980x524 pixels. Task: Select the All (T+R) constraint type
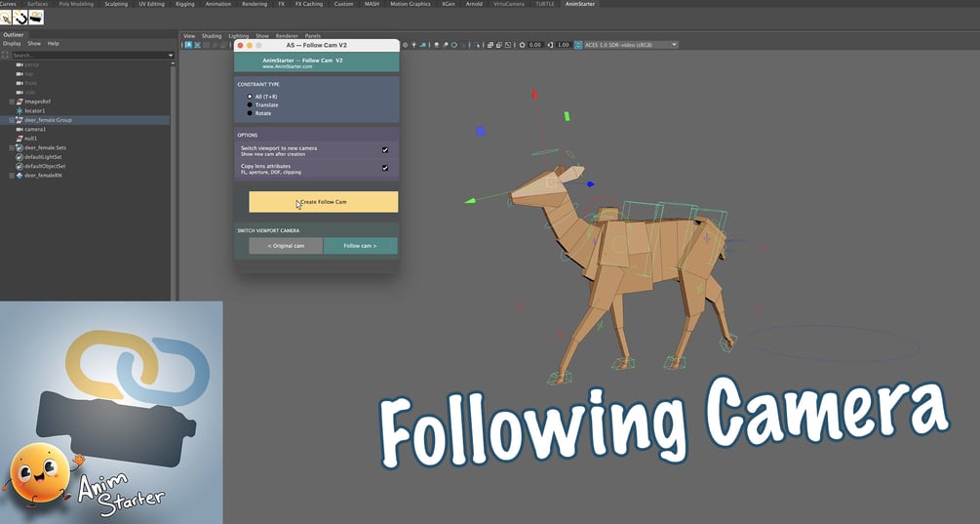tap(250, 97)
